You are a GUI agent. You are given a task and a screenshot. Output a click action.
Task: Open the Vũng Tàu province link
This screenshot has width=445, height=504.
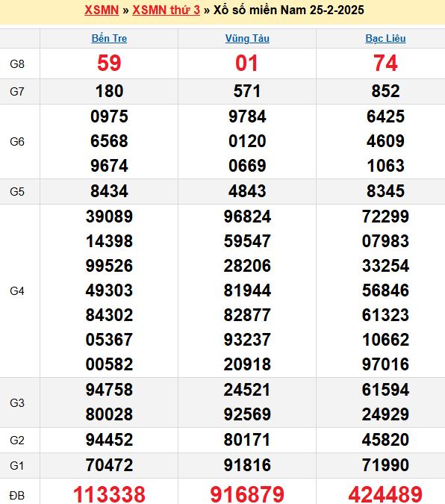point(247,38)
